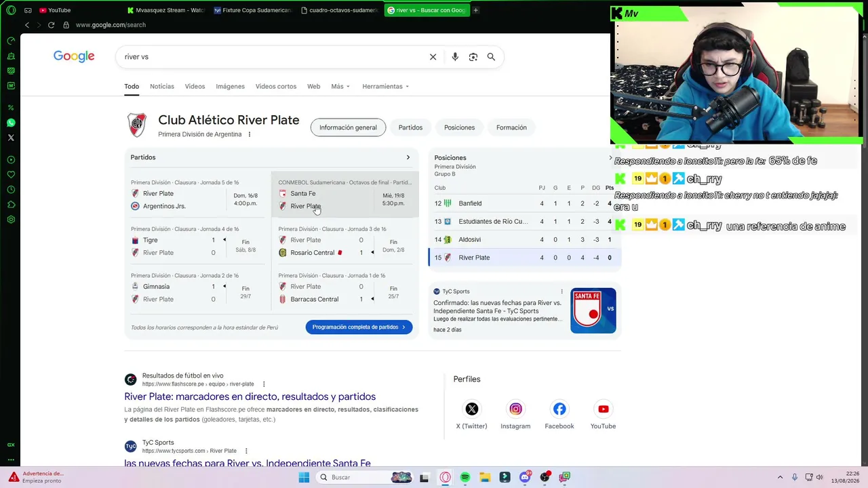
Task: Switch to Mvaasquez Stream tab
Action: point(166,10)
